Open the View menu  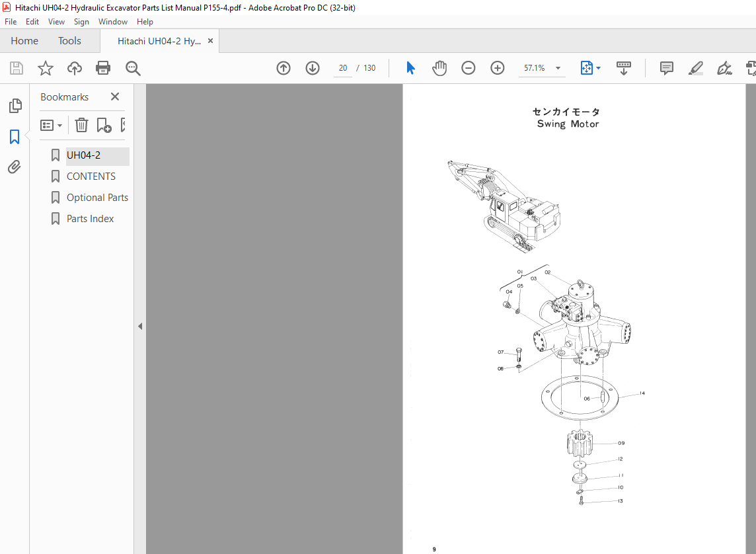click(x=56, y=22)
